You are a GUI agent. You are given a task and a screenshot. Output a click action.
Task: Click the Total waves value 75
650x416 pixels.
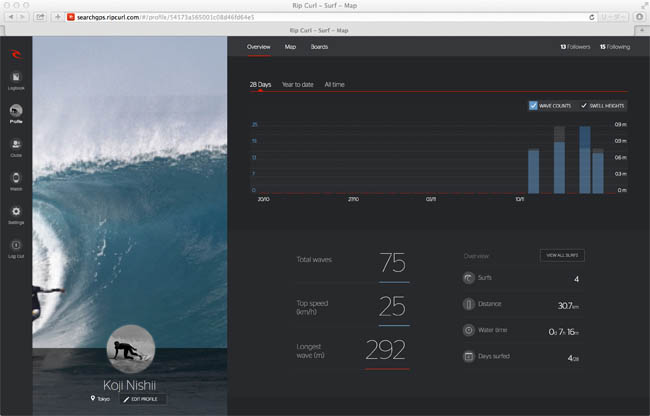click(393, 263)
